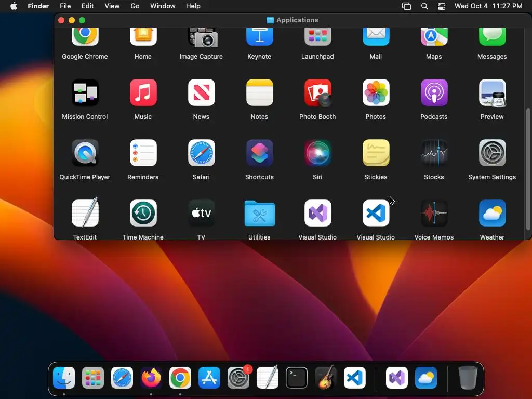
Task: Open the Utilities folder
Action: pos(260,213)
